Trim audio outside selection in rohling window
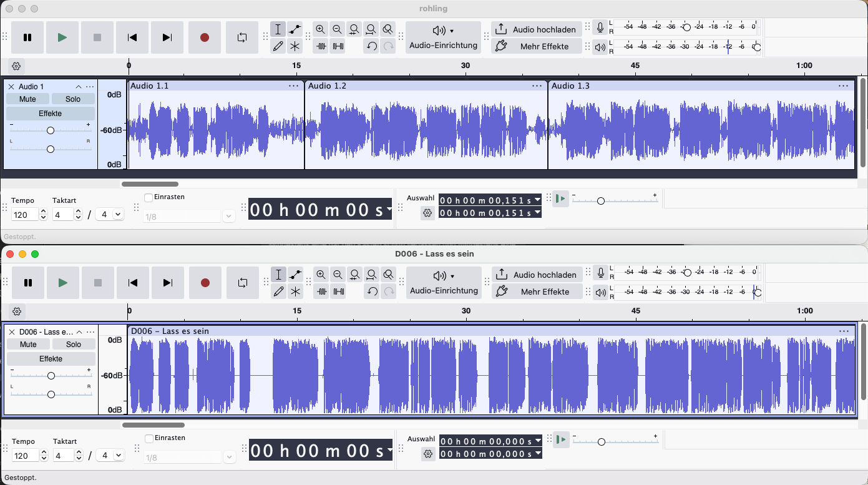This screenshot has height=485, width=868. click(321, 46)
